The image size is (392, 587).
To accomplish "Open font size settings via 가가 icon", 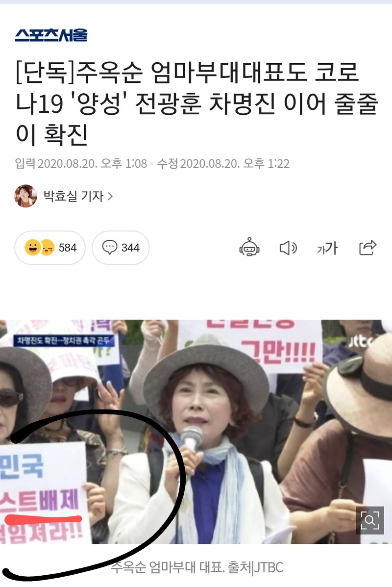I will coord(328,248).
